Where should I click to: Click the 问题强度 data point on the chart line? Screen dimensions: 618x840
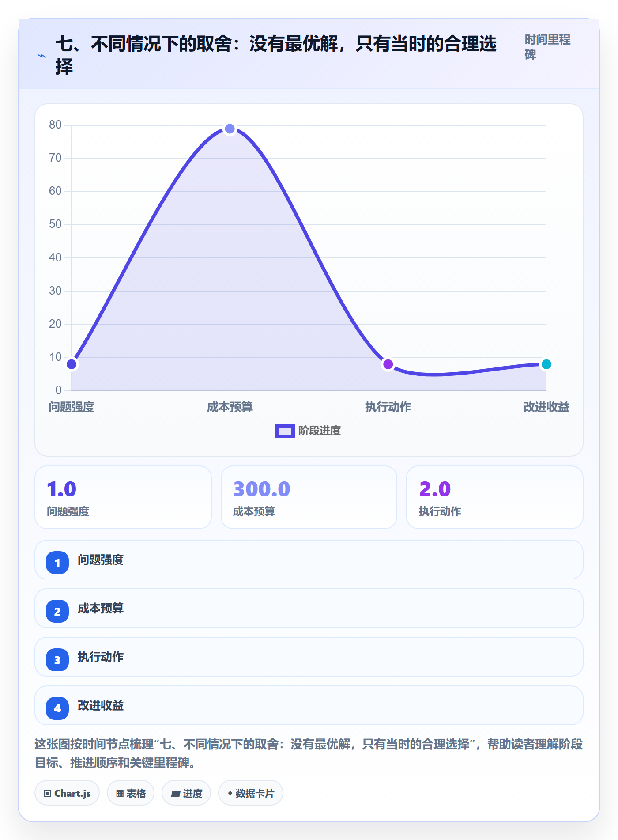click(72, 364)
